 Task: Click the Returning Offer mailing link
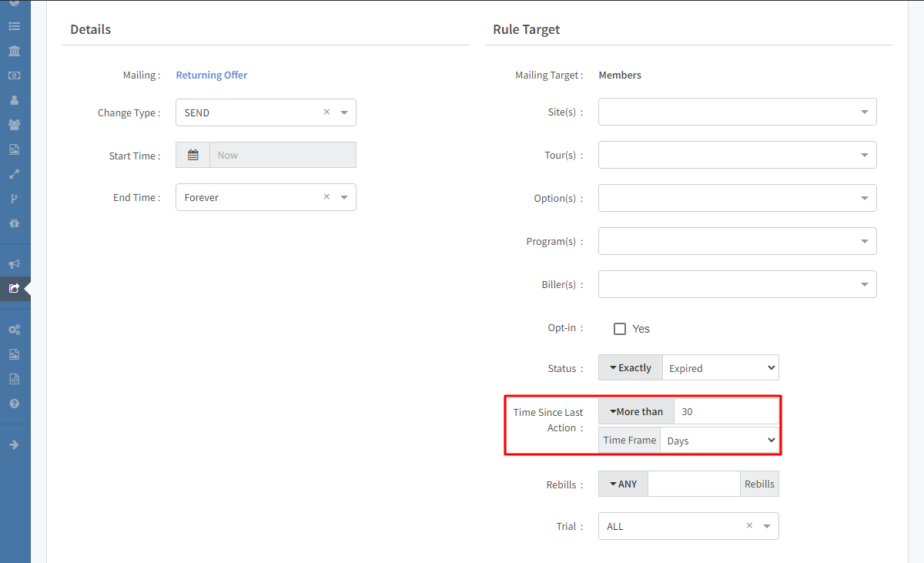pos(212,75)
